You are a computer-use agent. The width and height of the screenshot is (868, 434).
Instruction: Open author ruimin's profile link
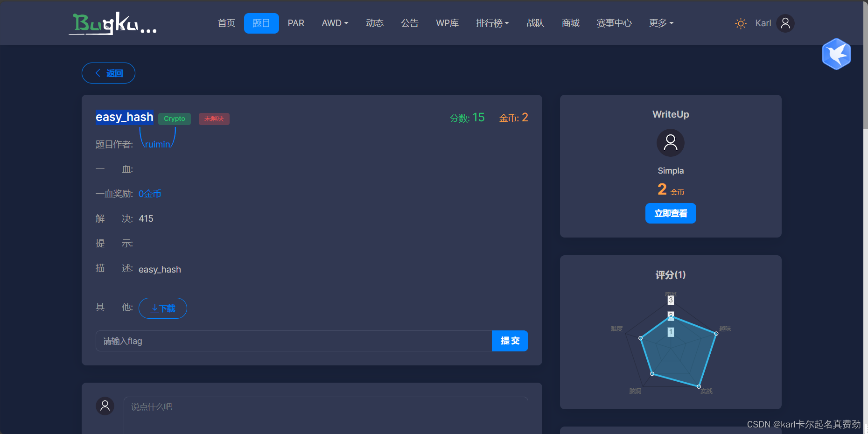coord(157,144)
